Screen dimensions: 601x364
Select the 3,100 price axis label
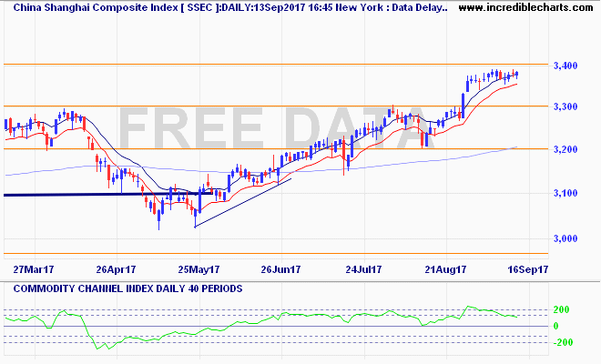[565, 193]
